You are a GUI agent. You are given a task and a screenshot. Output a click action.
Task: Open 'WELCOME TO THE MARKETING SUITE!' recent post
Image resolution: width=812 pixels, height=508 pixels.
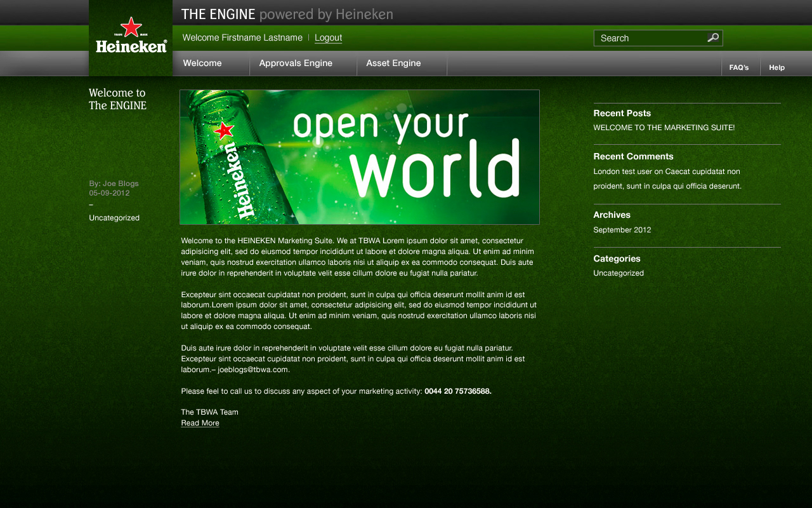tap(664, 128)
